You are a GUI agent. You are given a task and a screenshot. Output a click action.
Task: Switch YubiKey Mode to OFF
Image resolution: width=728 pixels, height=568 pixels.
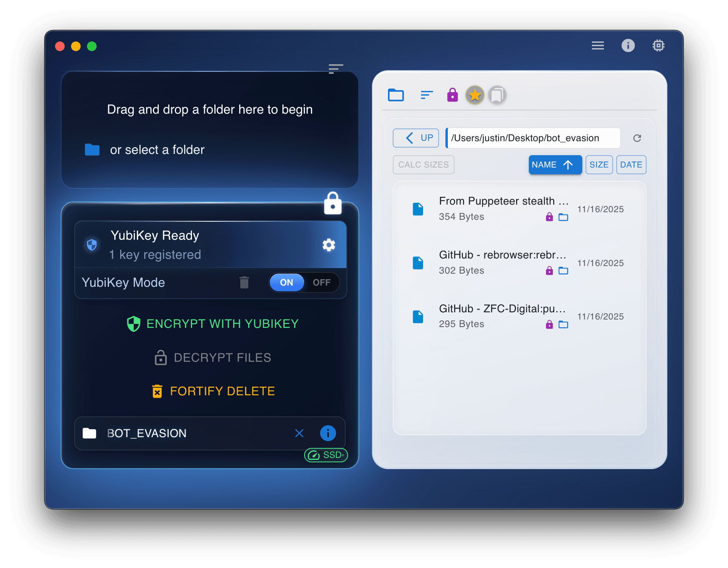322,282
